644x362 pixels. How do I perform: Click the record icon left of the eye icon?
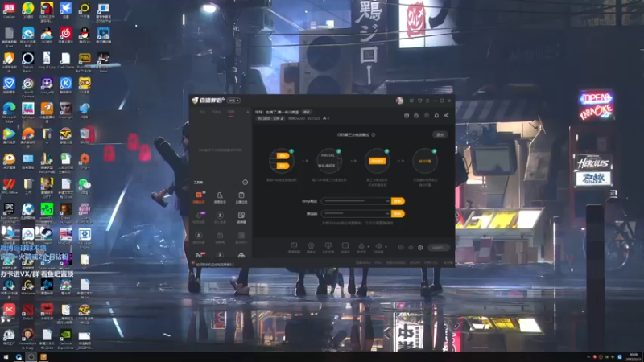400,248
